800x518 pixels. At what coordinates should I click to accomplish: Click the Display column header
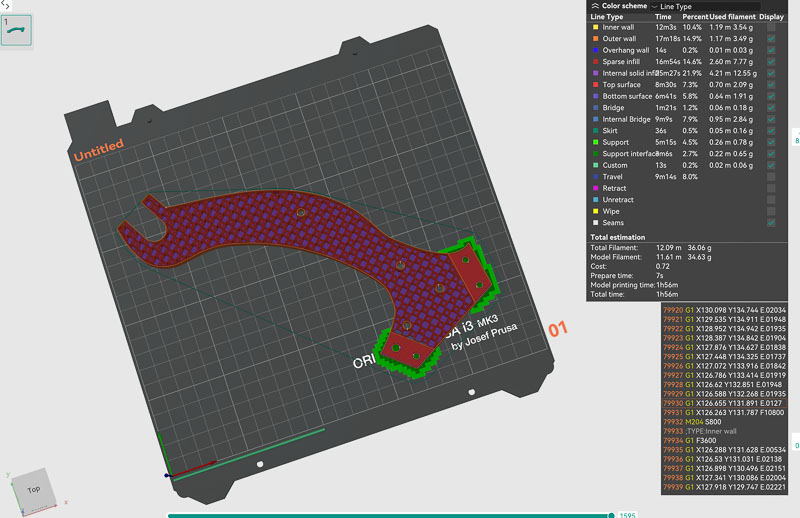click(x=771, y=17)
